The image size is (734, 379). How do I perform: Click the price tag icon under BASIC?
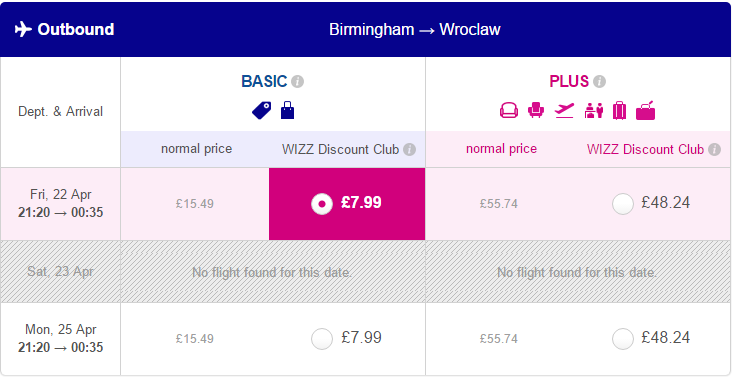(262, 111)
